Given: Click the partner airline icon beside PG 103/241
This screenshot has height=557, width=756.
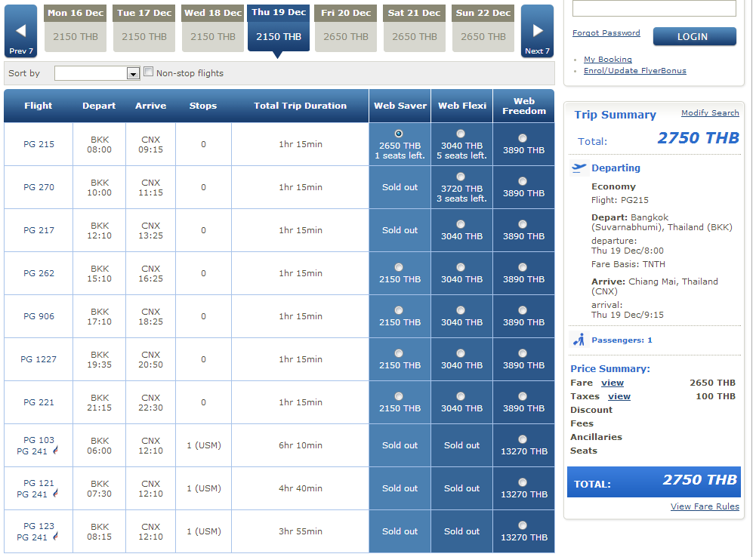Looking at the screenshot, I should [x=55, y=450].
